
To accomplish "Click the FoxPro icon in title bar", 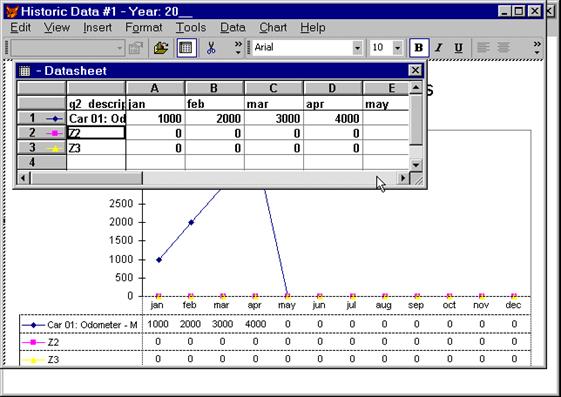I will click(x=12, y=11).
